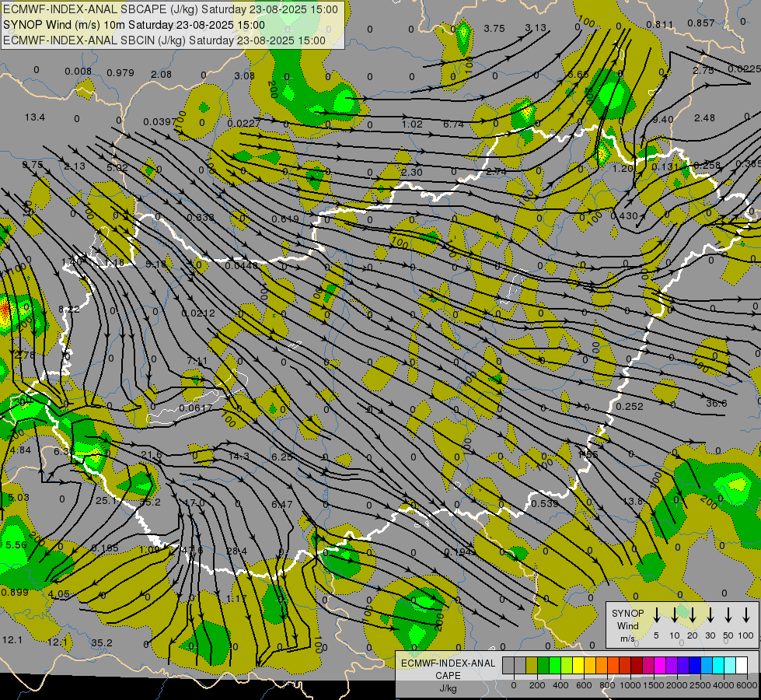This screenshot has width=761, height=700.
Task: Select the map value 1.17
Action: (x=236, y=598)
